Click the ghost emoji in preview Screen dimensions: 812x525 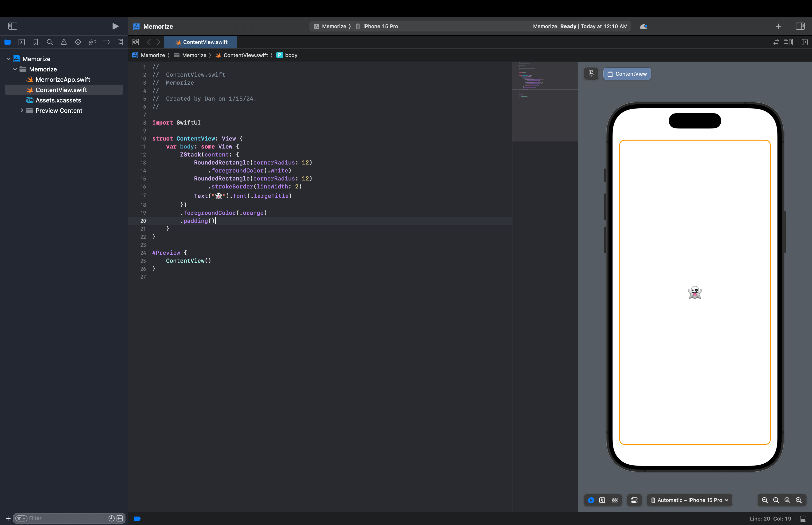click(x=695, y=293)
